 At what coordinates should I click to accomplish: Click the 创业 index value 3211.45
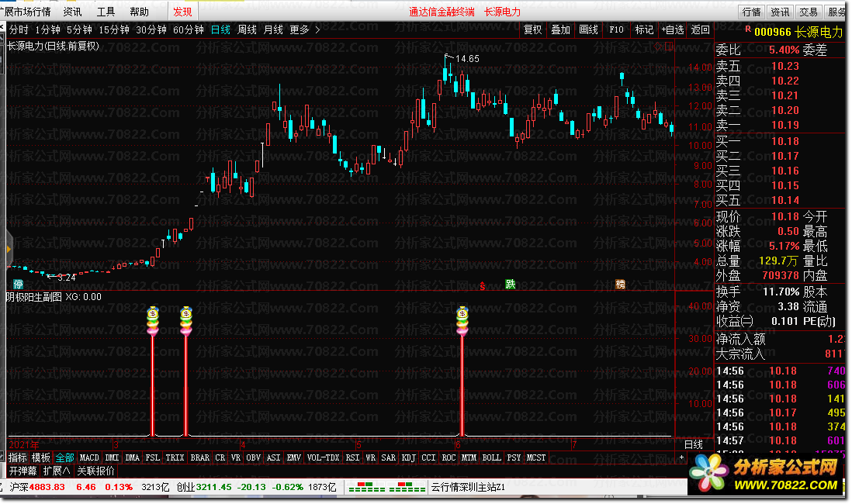click(x=213, y=487)
